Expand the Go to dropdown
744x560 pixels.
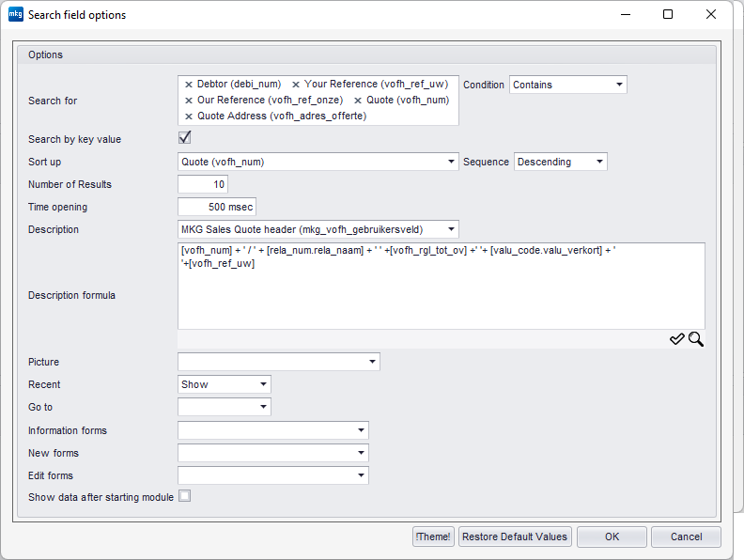(x=224, y=407)
